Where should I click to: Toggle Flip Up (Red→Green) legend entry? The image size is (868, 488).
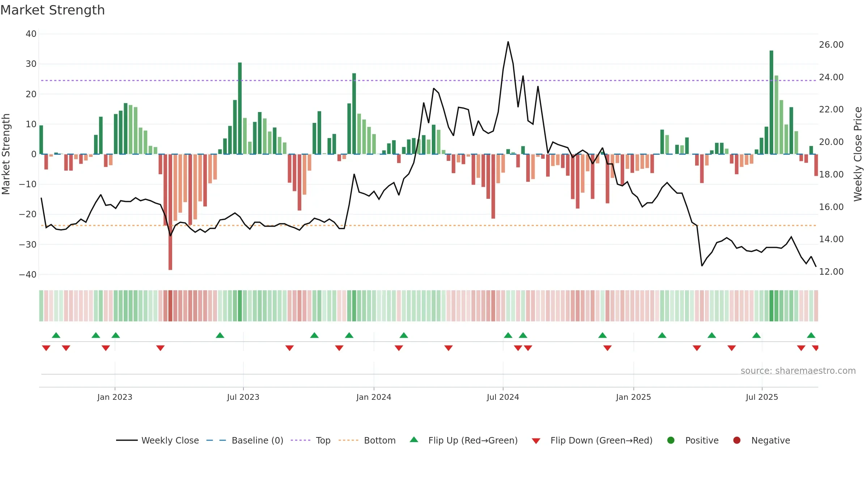click(x=464, y=440)
